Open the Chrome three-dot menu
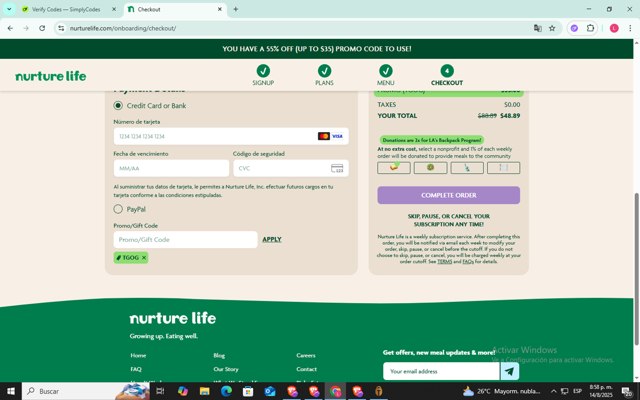The image size is (640, 400). [x=630, y=28]
